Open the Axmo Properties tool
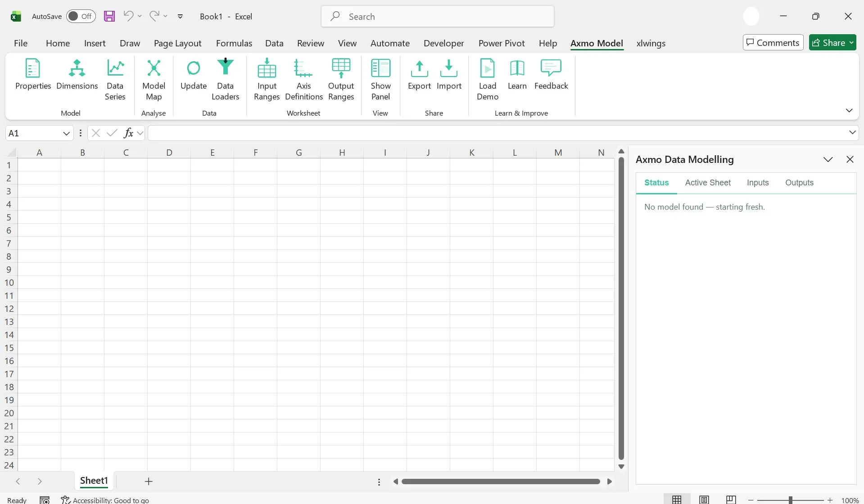 (x=33, y=75)
